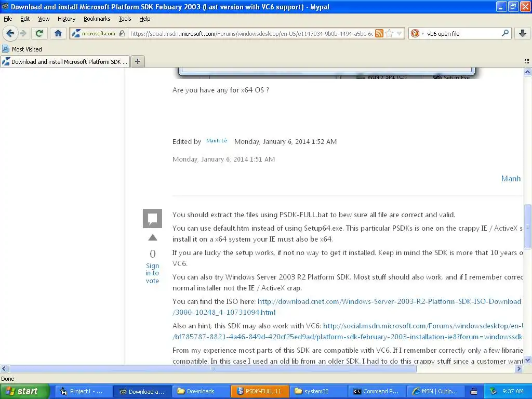
Task: Switch to Project1 taskbar window
Action: click(x=83, y=391)
